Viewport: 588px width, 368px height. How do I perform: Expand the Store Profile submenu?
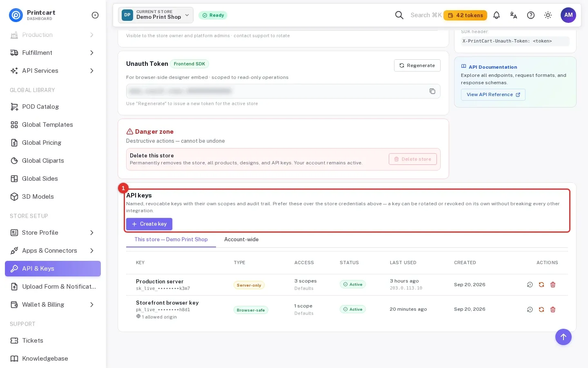click(x=53, y=233)
